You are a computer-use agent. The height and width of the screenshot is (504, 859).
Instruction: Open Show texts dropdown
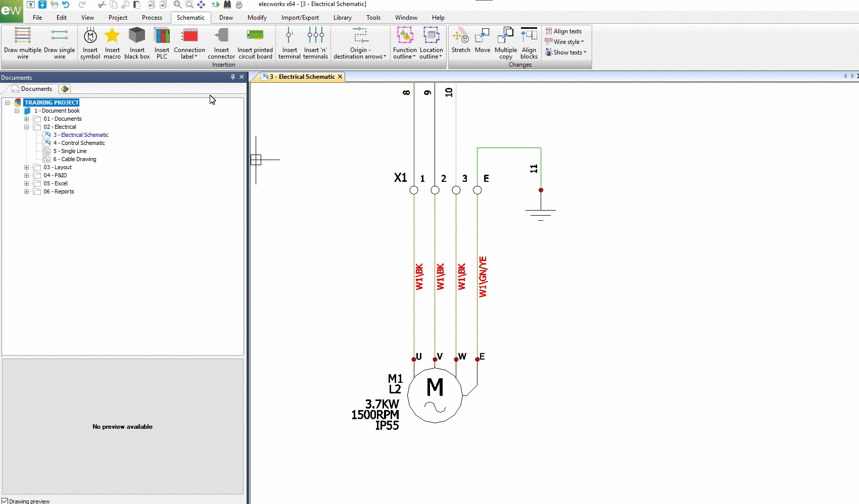coord(566,53)
